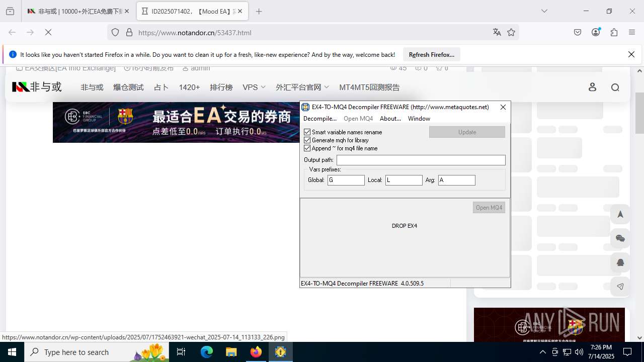This screenshot has height=362, width=644.
Task: Click the browser forward arrow
Action: click(30, 32)
